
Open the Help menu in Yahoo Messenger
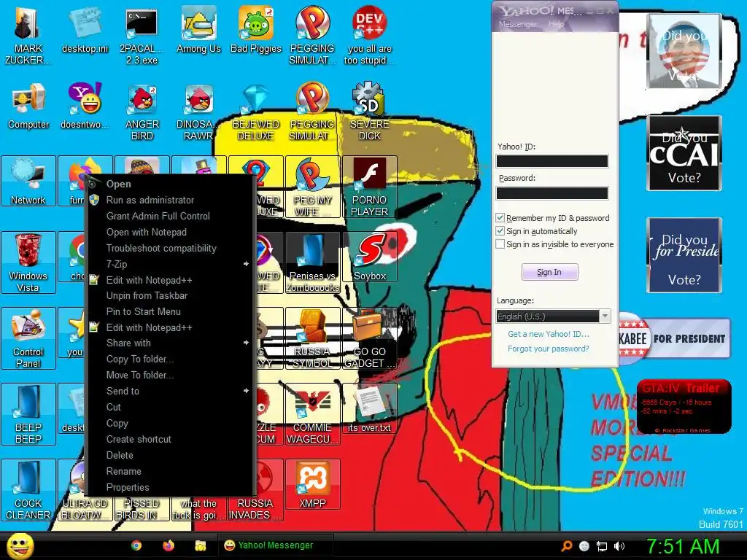tap(556, 24)
